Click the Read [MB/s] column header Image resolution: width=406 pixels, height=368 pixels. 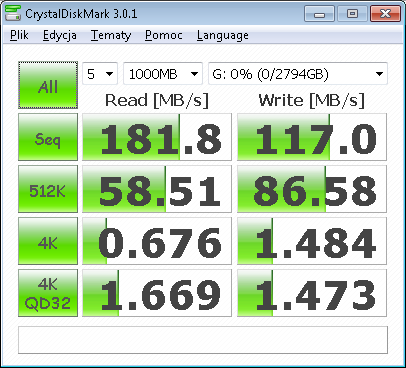pos(157,100)
